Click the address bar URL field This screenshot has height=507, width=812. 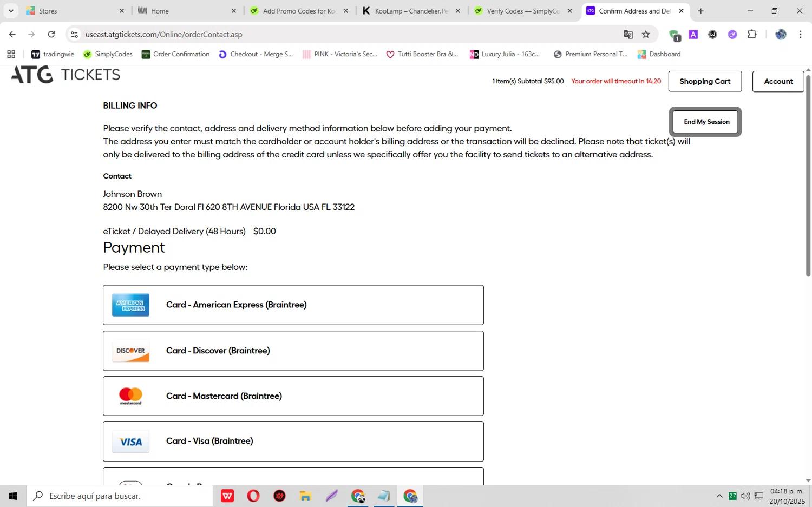click(x=346, y=34)
